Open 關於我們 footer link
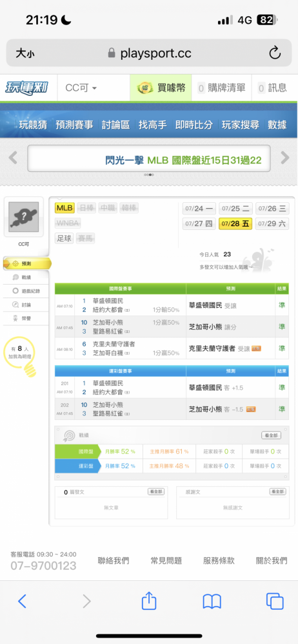Screen dimensions: 298x644 tap(272, 561)
